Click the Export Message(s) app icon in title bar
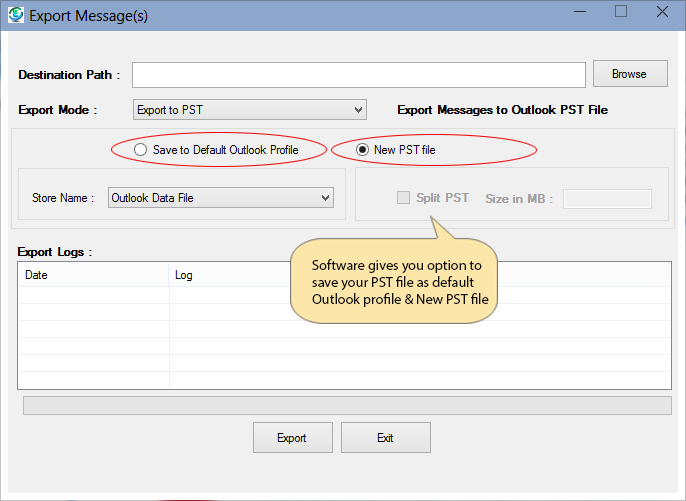Screen dimensions: 686x501 [15, 15]
